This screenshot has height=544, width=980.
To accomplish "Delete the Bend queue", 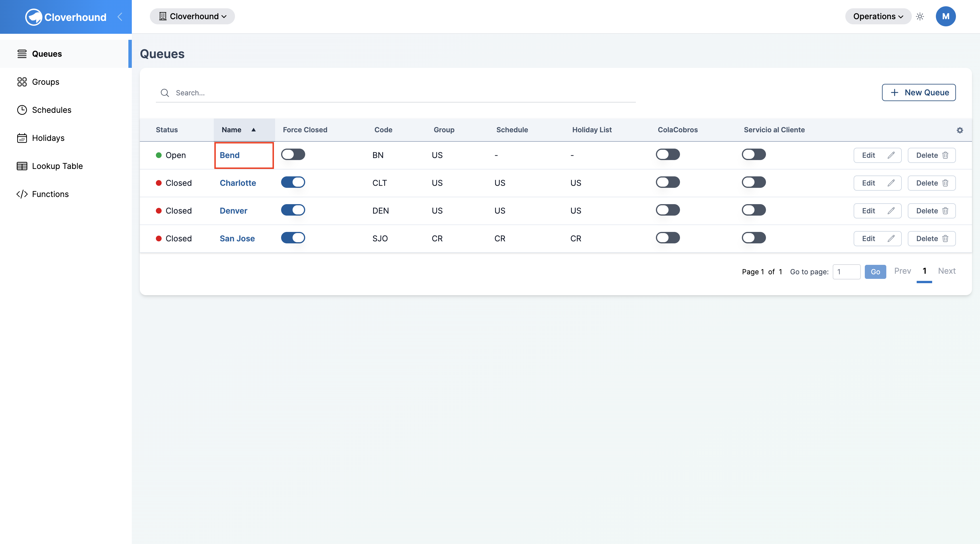I will point(932,155).
